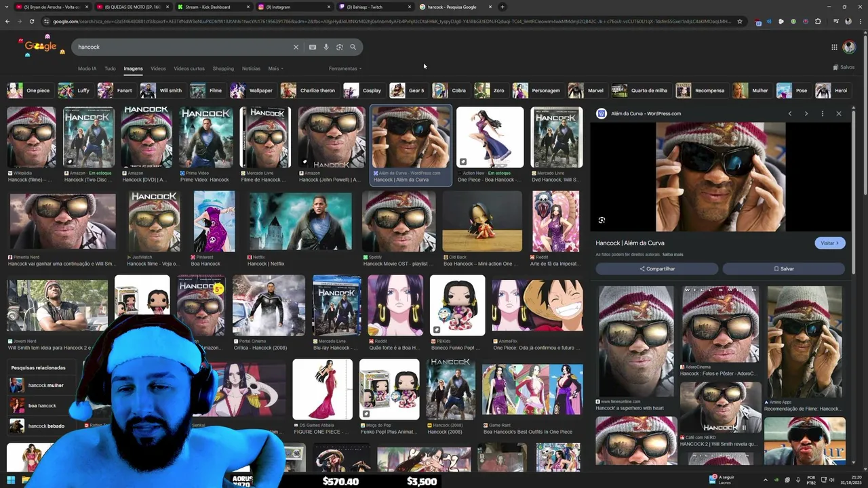Screen dimensions: 868x488
Task: Go to next image in the preview panel
Action: tap(806, 114)
